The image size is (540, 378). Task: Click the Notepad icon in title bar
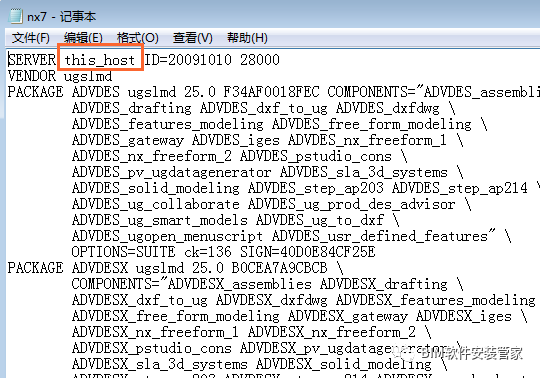16,16
